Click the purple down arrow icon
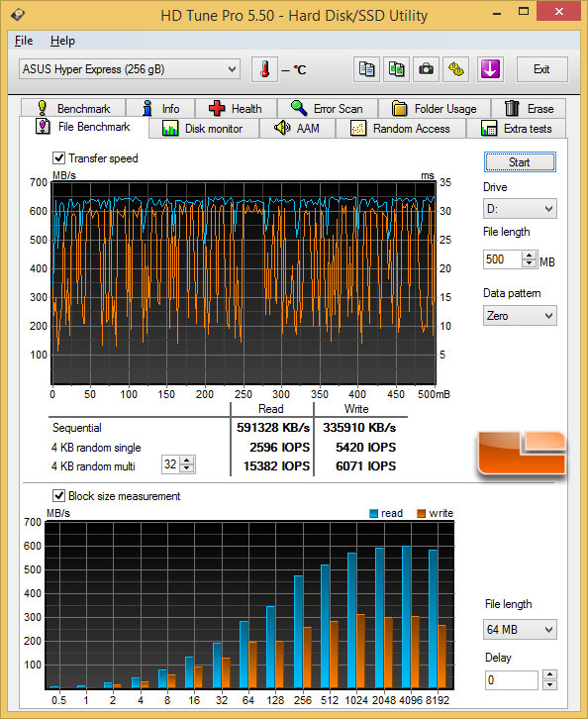Viewport: 588px width, 719px height. [490, 69]
